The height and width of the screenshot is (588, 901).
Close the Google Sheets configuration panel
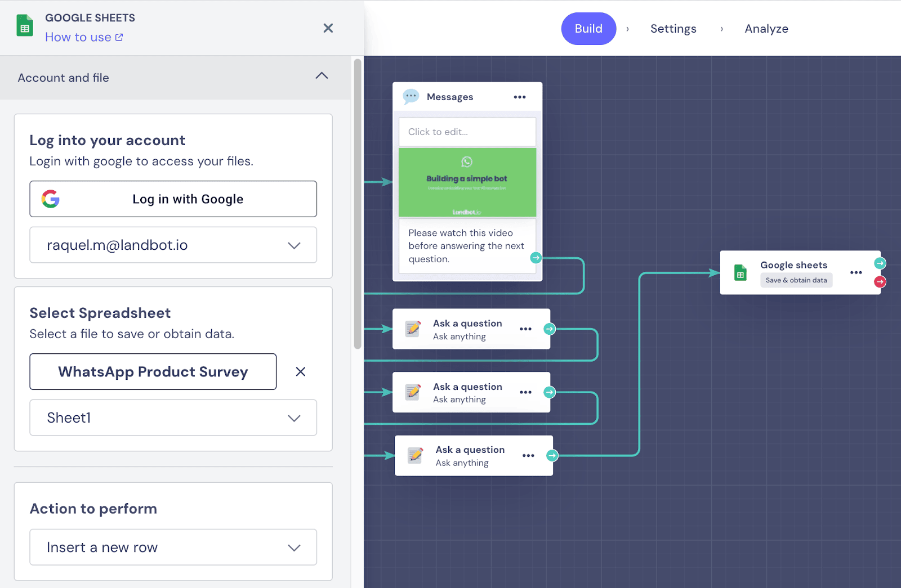point(328,28)
